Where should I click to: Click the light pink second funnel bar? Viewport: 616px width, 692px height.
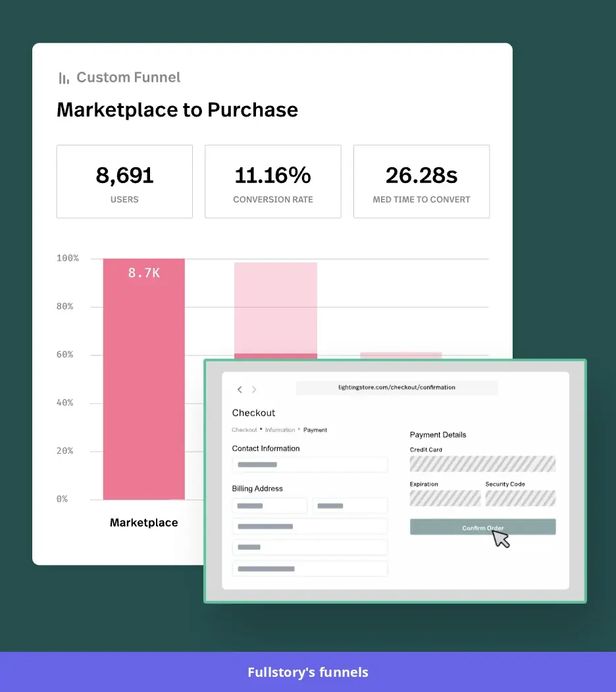coord(276,308)
